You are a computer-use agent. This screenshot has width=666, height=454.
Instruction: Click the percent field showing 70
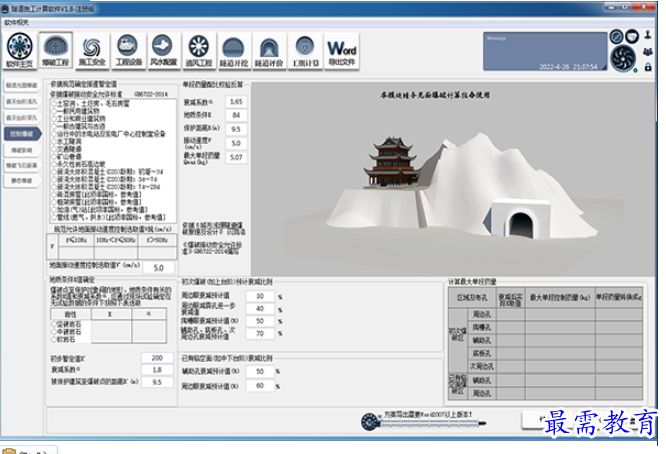(260, 334)
